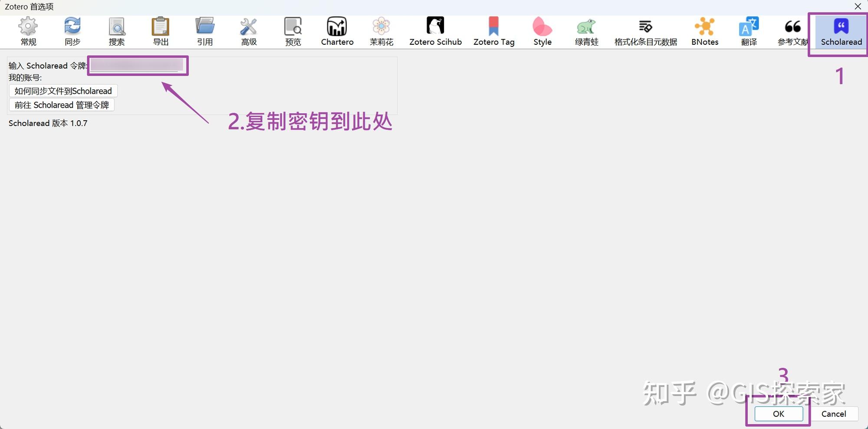Click the OK confirmation button
The image size is (868, 429).
(x=778, y=414)
